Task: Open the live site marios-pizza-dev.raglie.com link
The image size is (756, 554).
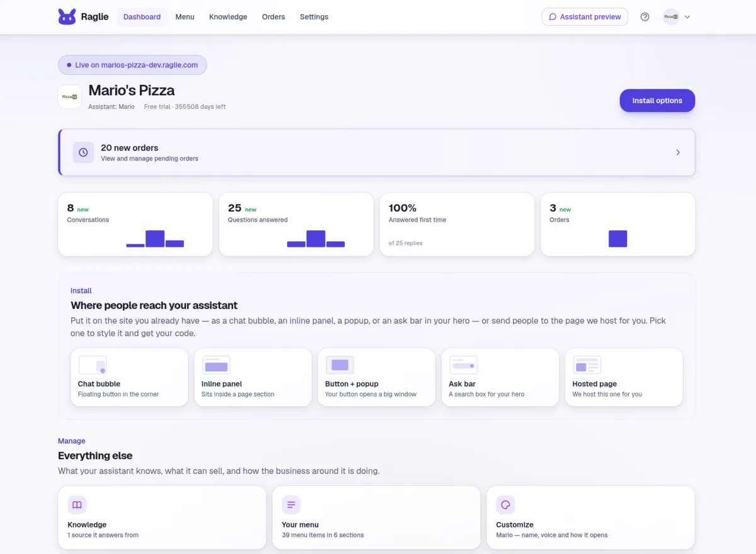Action: (x=132, y=65)
